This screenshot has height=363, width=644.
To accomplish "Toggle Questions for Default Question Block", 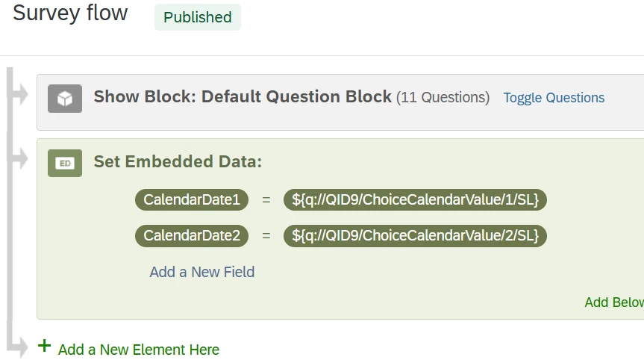I will point(554,98).
